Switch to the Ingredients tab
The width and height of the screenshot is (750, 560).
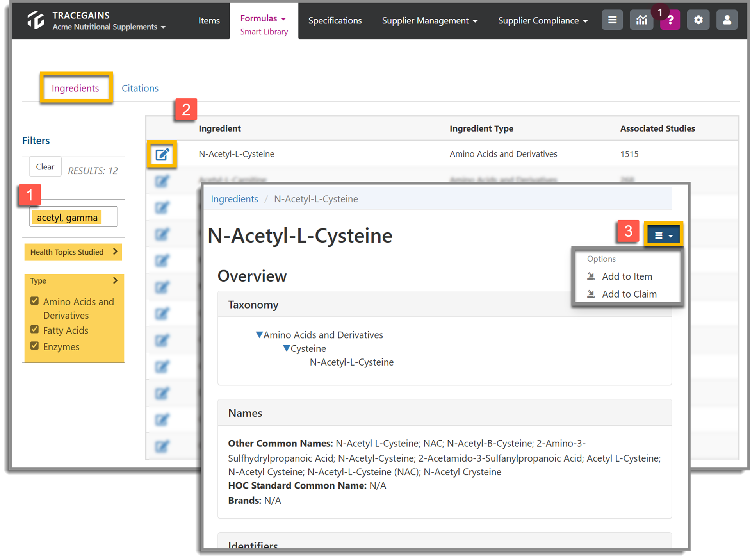75,88
